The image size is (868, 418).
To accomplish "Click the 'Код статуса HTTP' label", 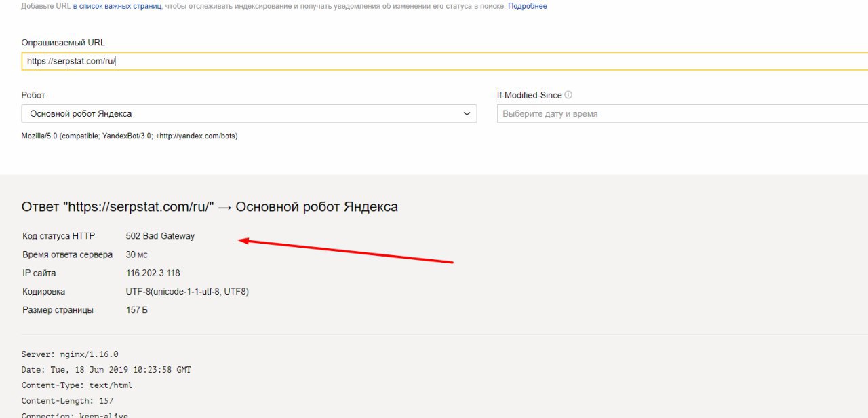I will click(x=59, y=236).
